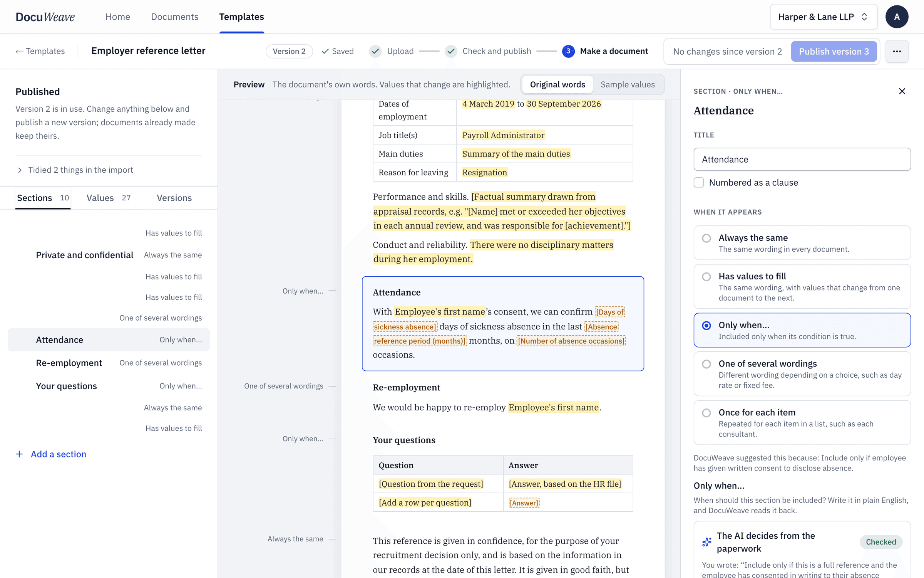Switch to the Values tab
This screenshot has width=924, height=578.
point(109,198)
